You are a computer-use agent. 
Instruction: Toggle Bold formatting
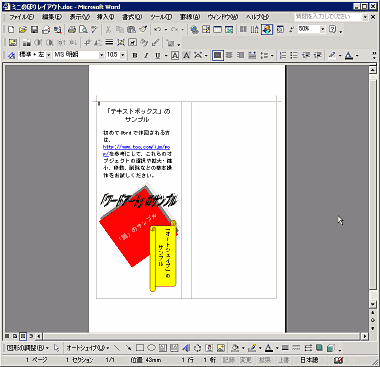pos(135,55)
